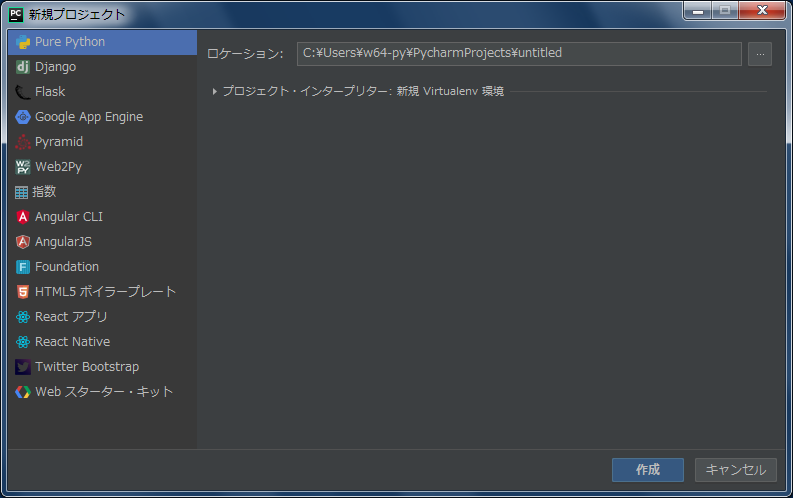
Task: Choose Twitter Bootstrap project type
Action: pos(102,367)
